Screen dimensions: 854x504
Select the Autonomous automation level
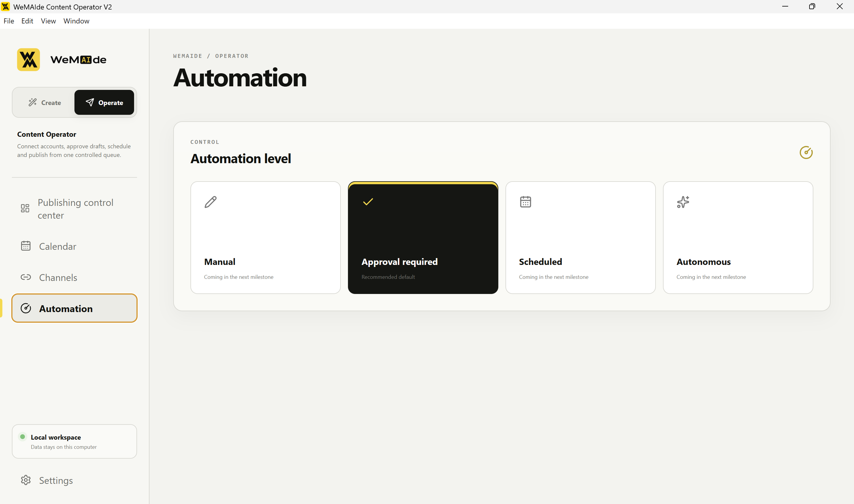738,237
